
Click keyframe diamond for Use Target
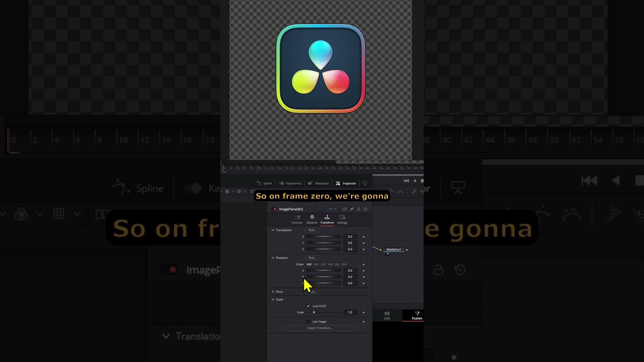364,321
